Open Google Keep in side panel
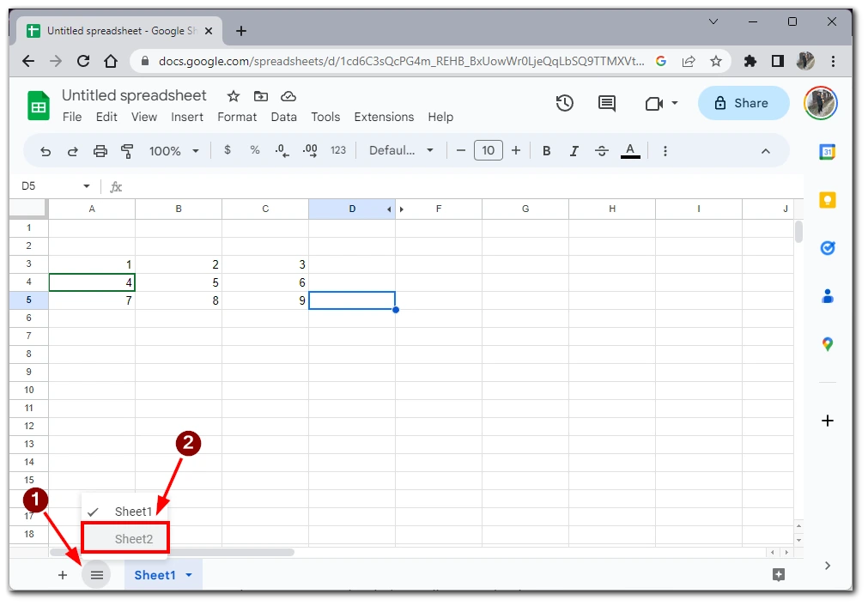The image size is (868, 606). tap(827, 200)
